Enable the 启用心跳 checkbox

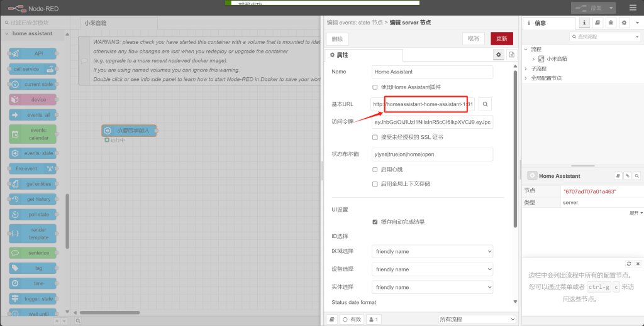(375, 170)
